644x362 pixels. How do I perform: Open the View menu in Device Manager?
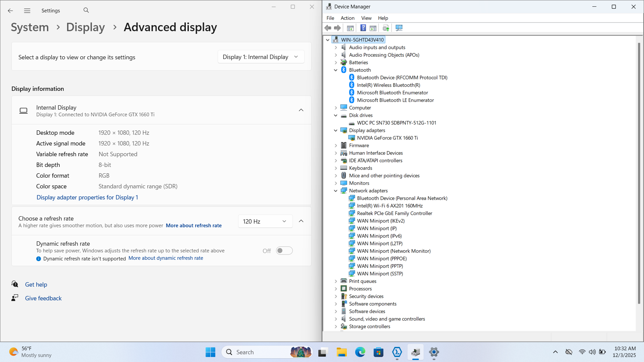pyautogui.click(x=366, y=18)
